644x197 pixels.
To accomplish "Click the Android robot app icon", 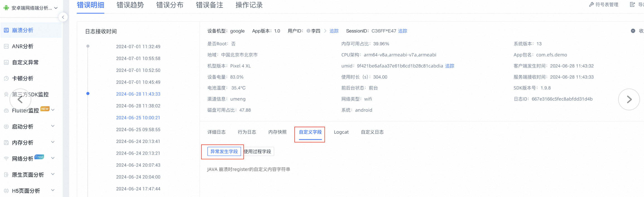I will (x=6, y=8).
